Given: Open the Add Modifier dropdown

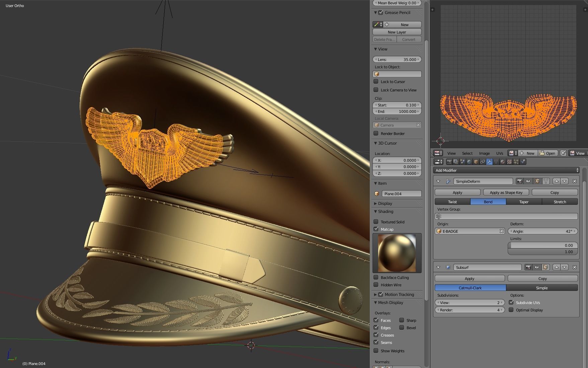Looking at the screenshot, I should tap(506, 170).
